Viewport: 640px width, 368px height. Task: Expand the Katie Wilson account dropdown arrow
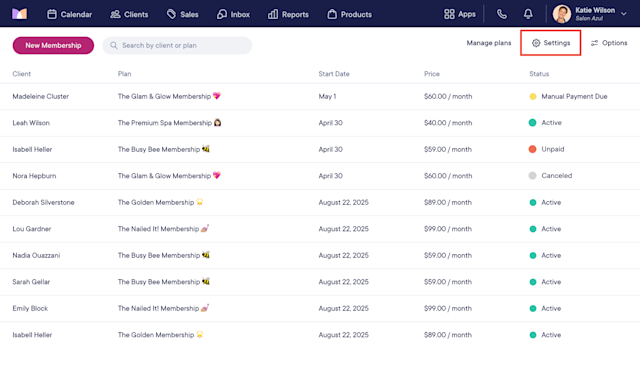[624, 14]
